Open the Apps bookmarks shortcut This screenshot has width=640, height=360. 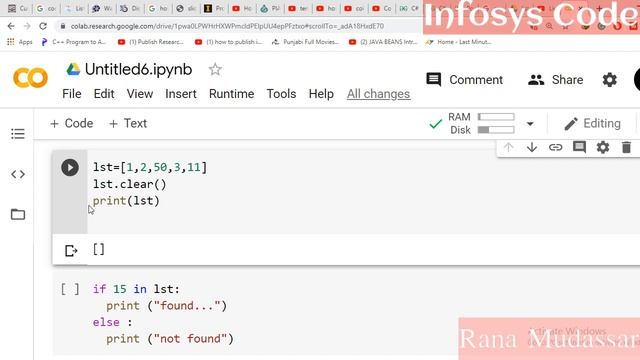click(20, 42)
